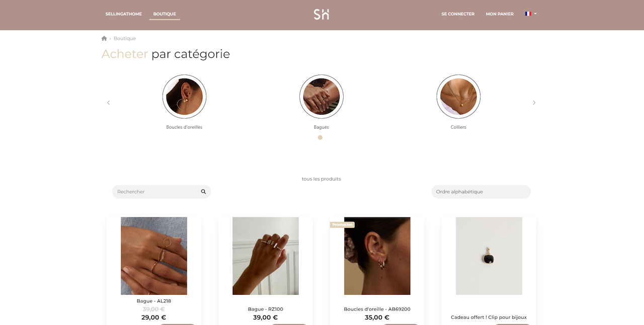Advance the category carousel with right arrow

coord(534,103)
